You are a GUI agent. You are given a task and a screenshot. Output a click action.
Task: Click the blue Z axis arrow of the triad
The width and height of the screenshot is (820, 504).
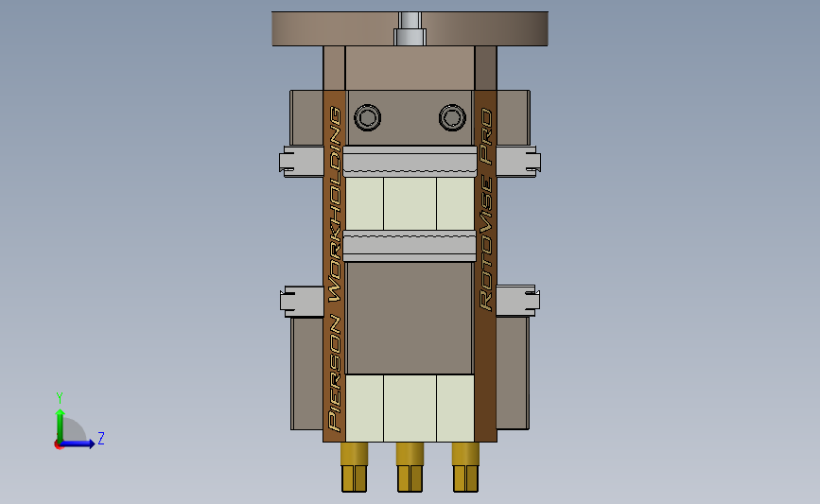[x=79, y=443]
